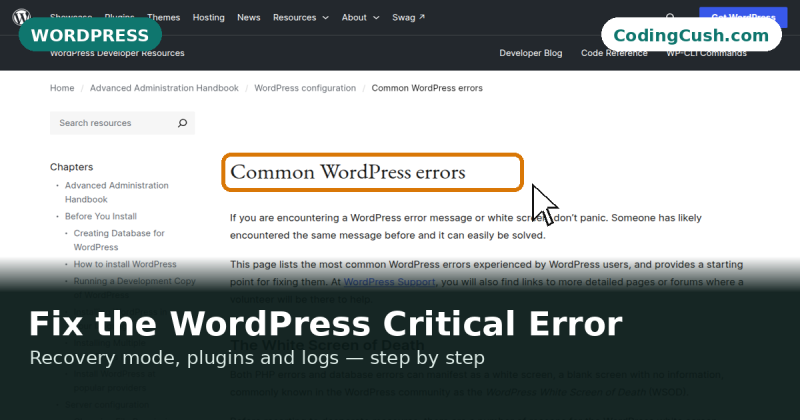
Task: Open the Advanced Administration Handbook breadcrumb
Action: (x=164, y=88)
